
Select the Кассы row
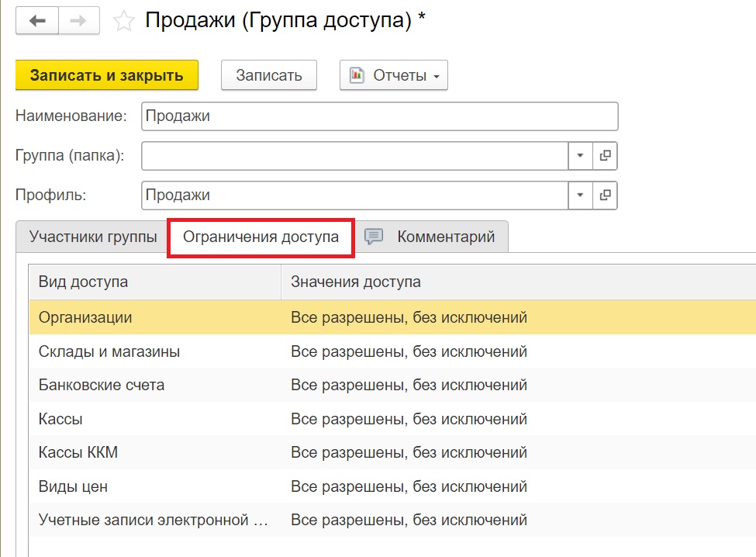392,419
